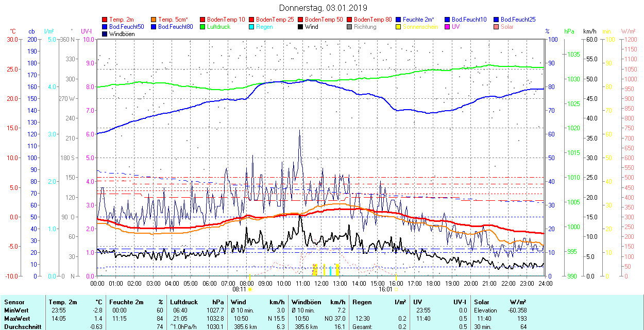The width and height of the screenshot is (644, 330).
Task: Click the cyan Regen legend swatch
Action: point(252,27)
